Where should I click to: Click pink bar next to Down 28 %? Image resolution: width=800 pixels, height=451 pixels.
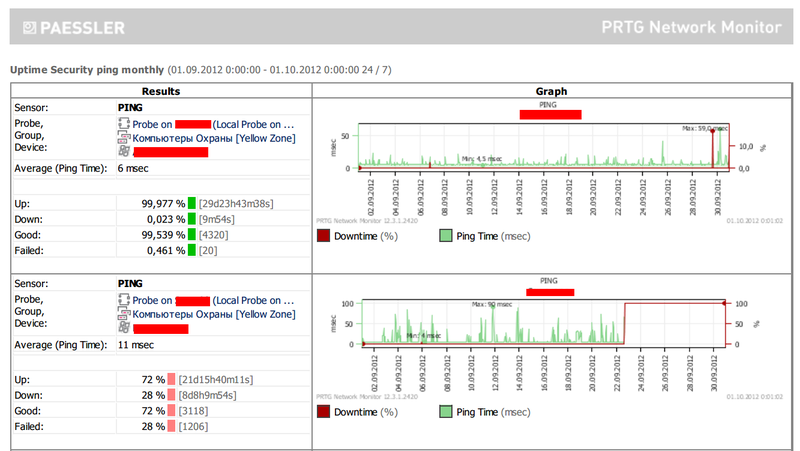click(171, 395)
